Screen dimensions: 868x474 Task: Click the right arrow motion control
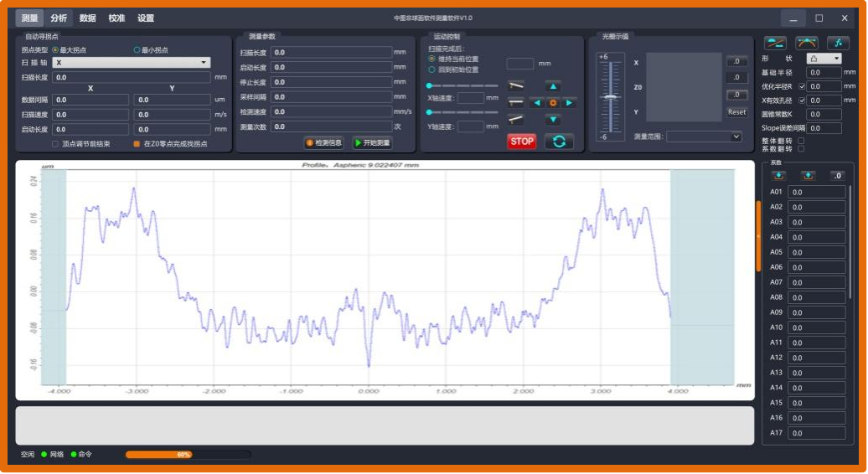[570, 103]
